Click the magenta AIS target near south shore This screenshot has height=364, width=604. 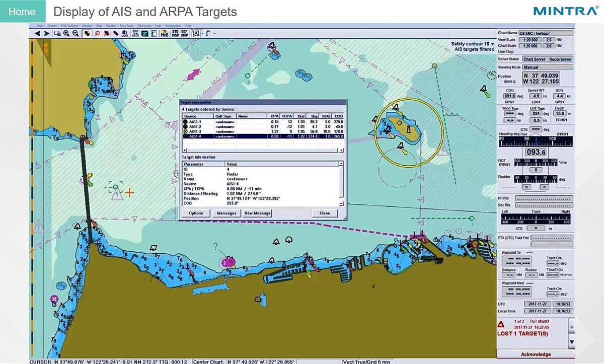click(228, 262)
